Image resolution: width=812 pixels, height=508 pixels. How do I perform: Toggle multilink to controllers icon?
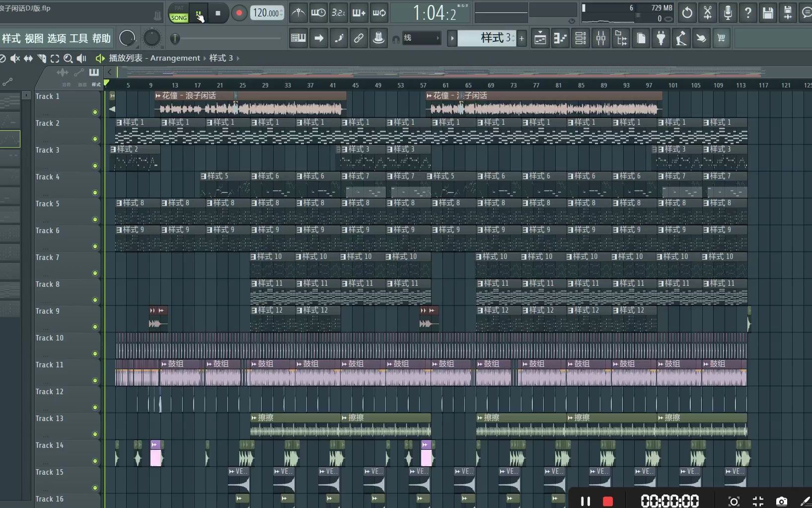pyautogui.click(x=359, y=38)
